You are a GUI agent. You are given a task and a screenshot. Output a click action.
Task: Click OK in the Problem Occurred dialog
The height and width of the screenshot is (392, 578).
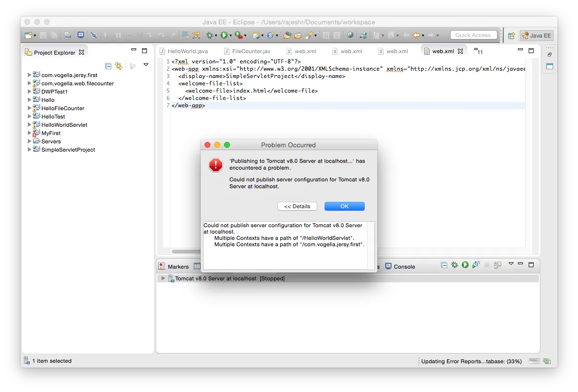[344, 206]
